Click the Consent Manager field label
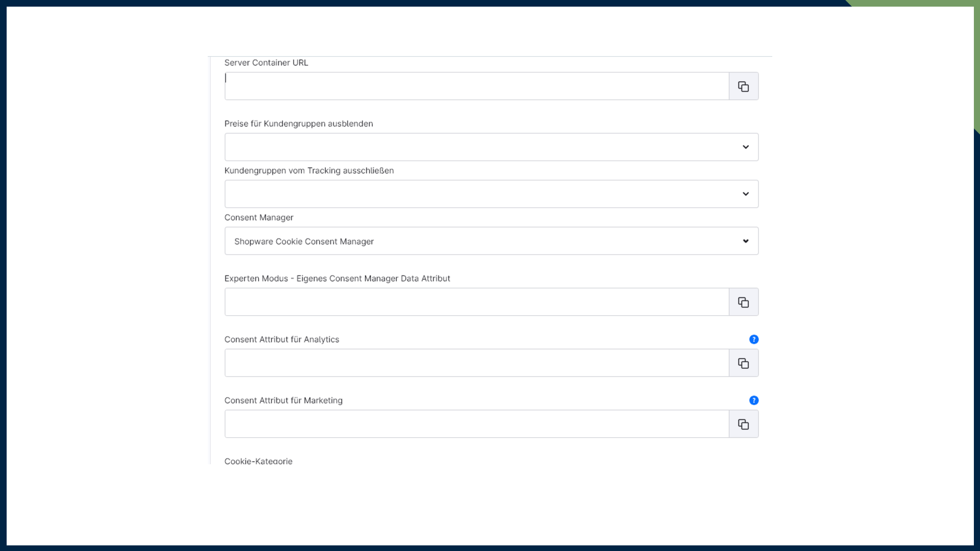Image resolution: width=980 pixels, height=551 pixels. (x=259, y=217)
